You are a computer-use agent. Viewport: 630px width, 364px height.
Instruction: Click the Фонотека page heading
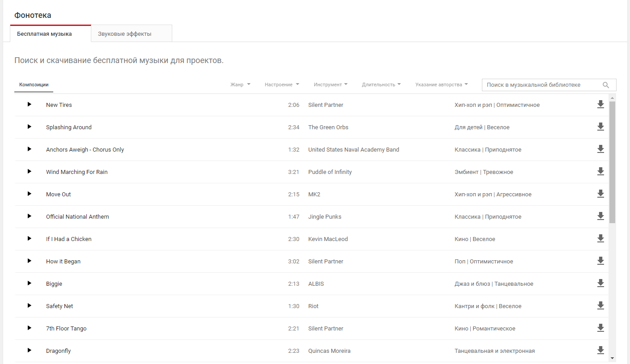33,15
